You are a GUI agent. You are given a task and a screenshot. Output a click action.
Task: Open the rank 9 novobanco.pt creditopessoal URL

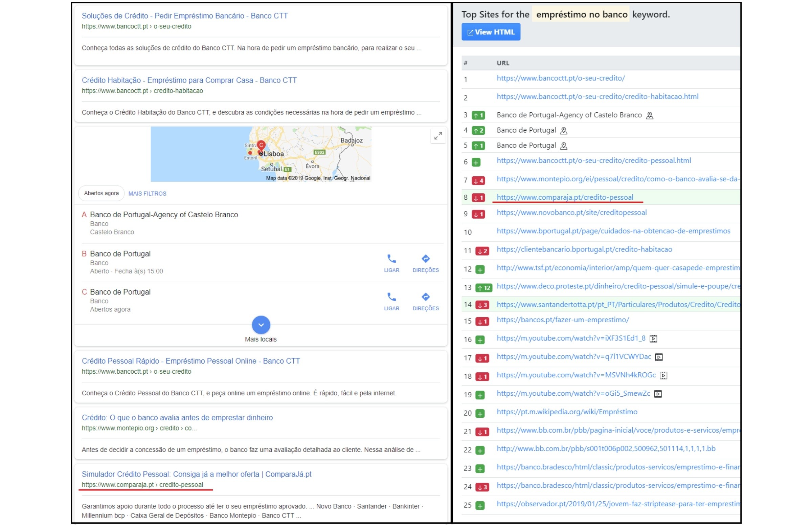coord(571,213)
